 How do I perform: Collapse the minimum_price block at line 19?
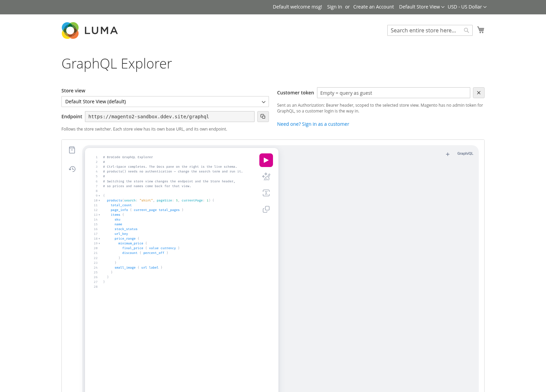tap(99, 243)
